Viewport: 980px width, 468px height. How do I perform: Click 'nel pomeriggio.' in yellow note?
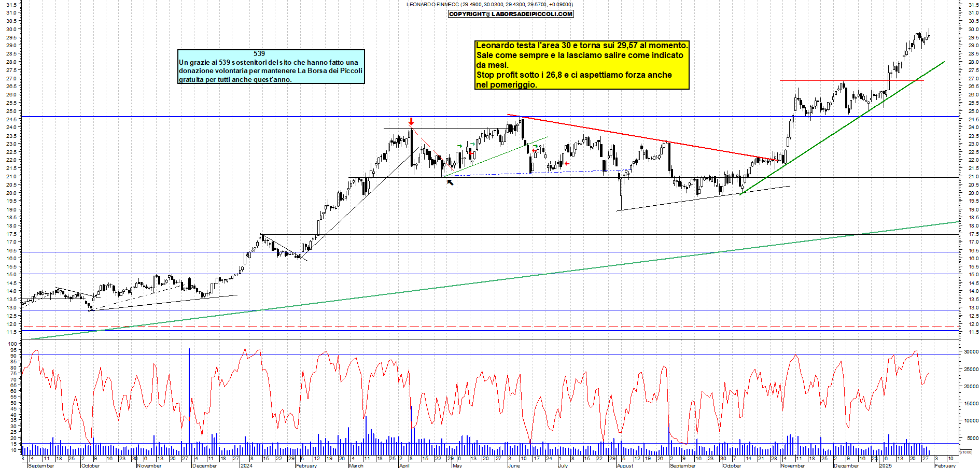507,84
